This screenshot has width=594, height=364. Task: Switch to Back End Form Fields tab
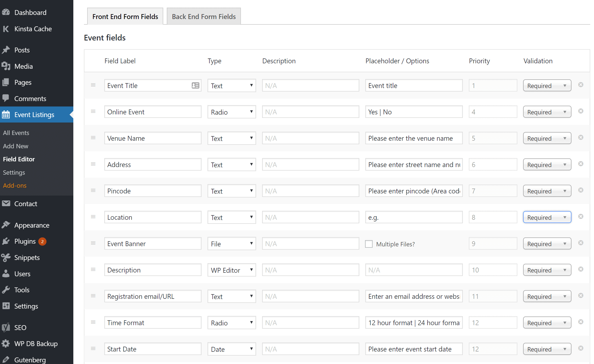(204, 16)
